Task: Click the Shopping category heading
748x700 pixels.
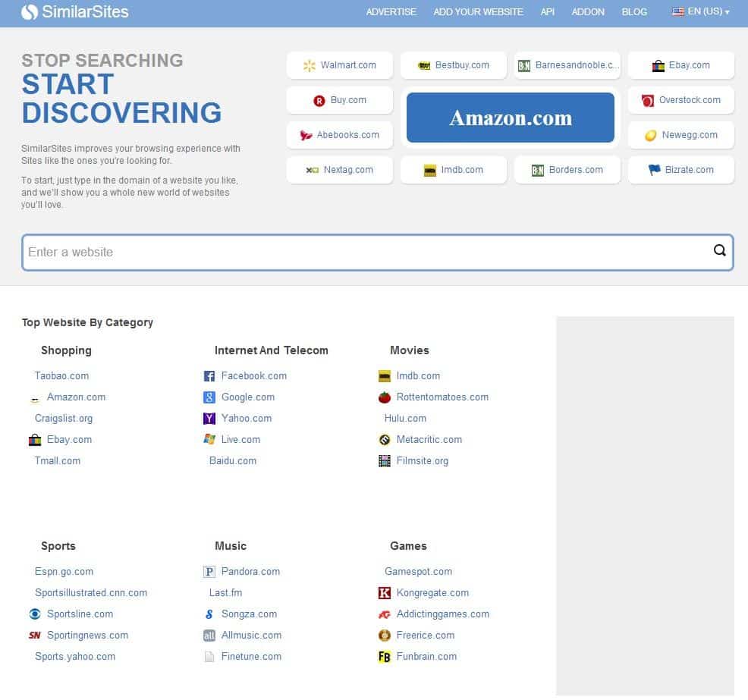Action: [66, 350]
